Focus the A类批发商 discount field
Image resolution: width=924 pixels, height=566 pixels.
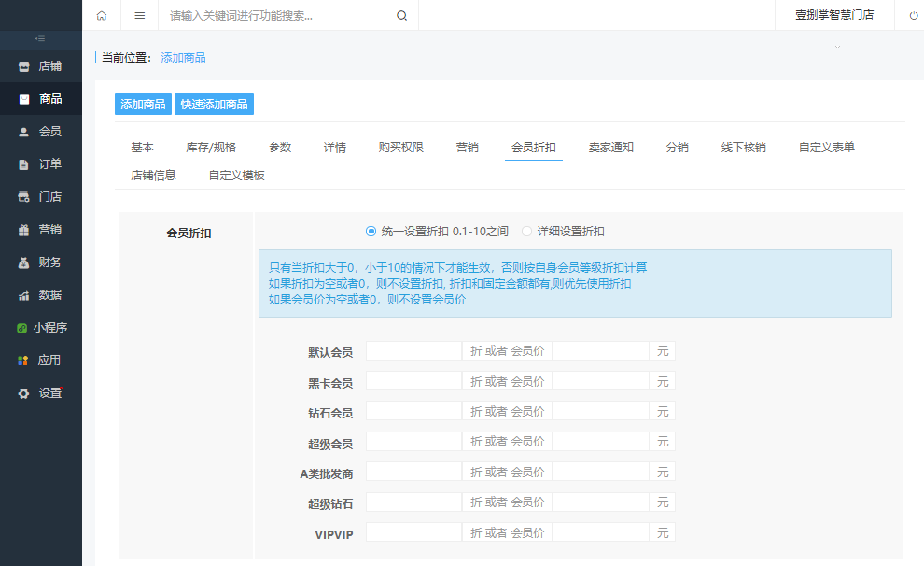(413, 473)
